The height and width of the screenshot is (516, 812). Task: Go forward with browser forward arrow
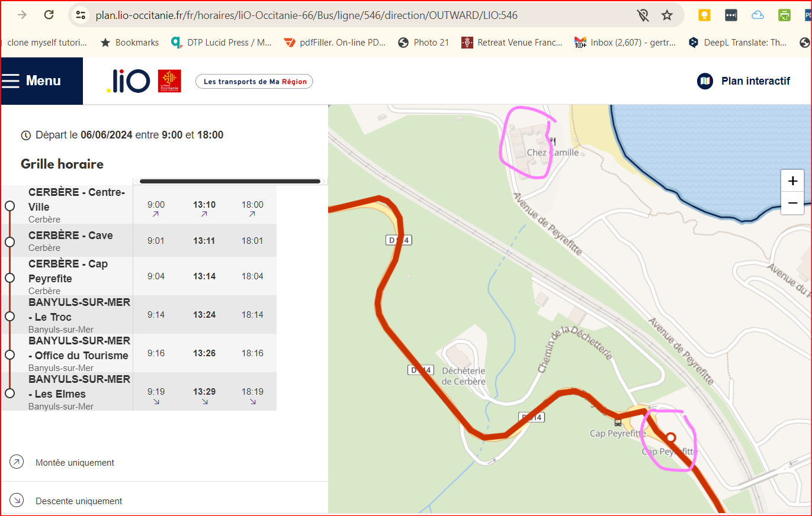(22, 15)
